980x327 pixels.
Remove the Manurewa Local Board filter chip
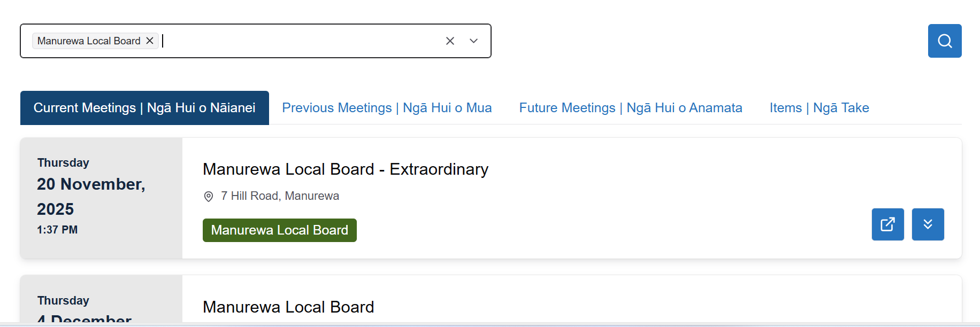coord(150,41)
